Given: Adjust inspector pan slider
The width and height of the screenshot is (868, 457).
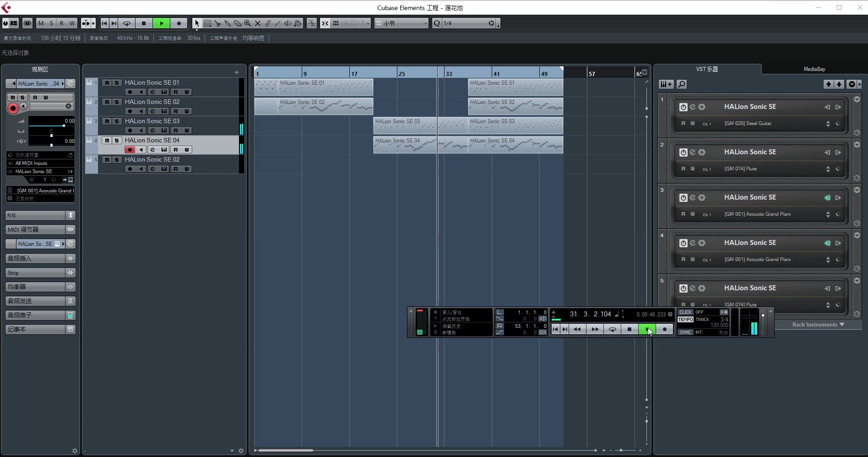Looking at the screenshot, I should pos(51,136).
